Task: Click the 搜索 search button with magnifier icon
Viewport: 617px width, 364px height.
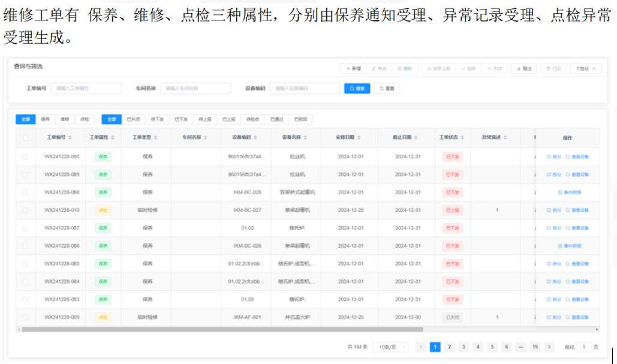Action: tap(357, 88)
